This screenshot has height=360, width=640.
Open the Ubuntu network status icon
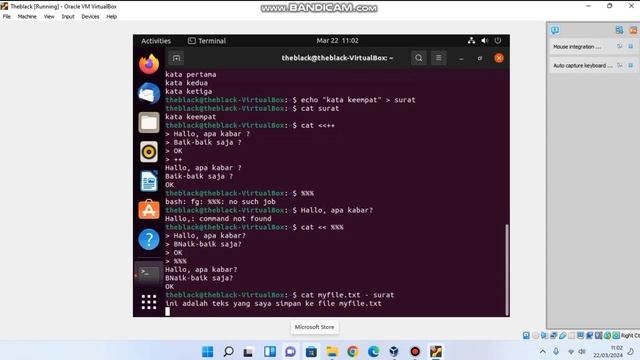471,40
